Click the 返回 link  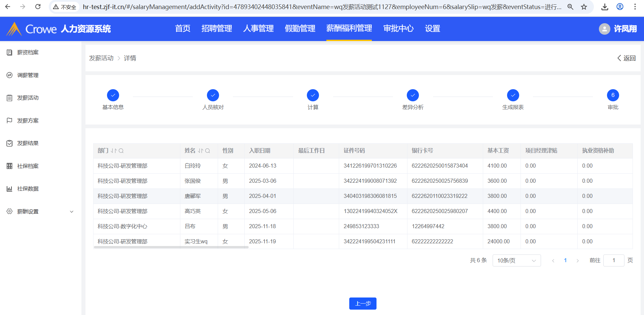(627, 58)
